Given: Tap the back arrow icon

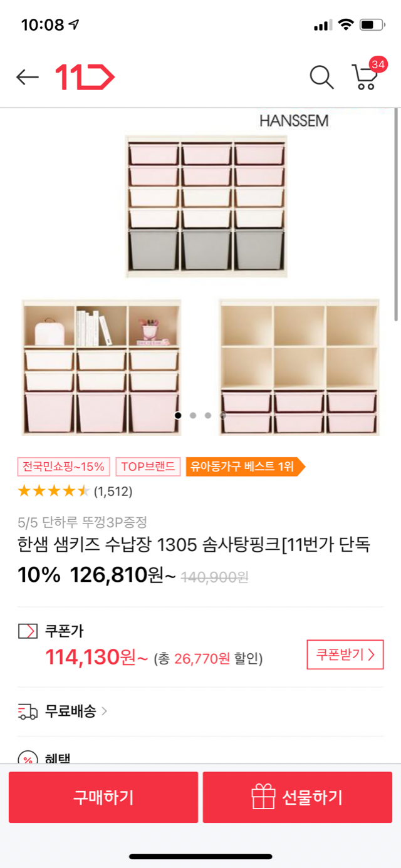Looking at the screenshot, I should (27, 77).
